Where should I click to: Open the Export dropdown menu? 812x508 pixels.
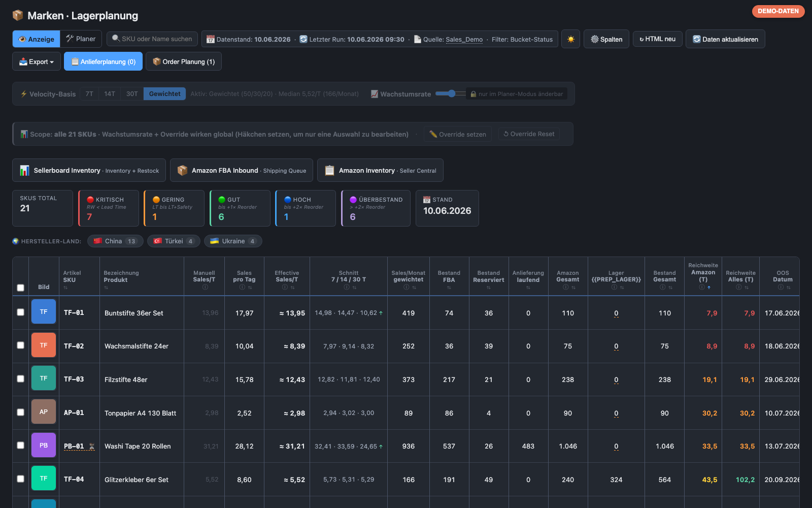coord(37,61)
